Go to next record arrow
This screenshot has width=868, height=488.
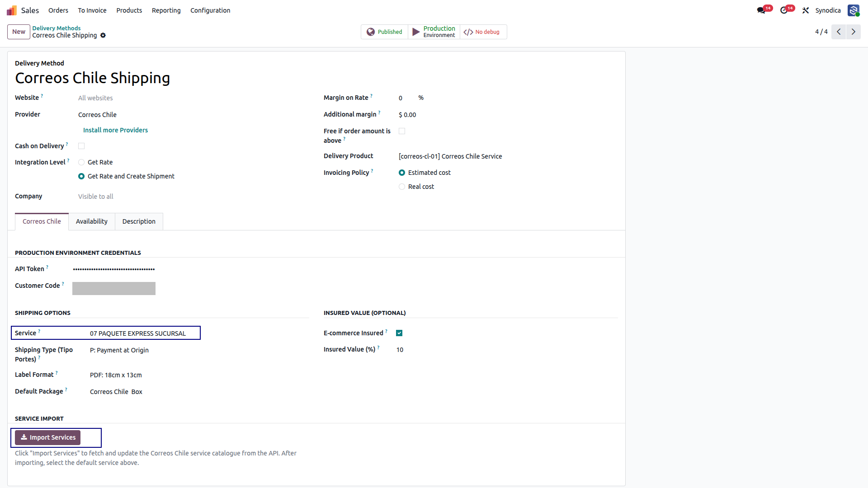854,32
